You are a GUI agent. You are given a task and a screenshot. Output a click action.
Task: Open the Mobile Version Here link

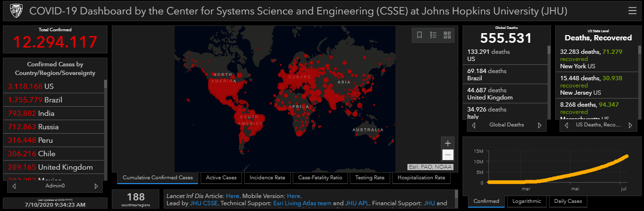(293, 196)
